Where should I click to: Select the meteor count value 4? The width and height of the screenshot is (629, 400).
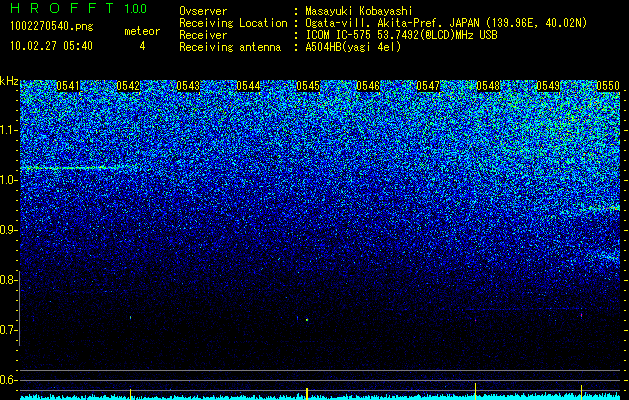(x=142, y=46)
